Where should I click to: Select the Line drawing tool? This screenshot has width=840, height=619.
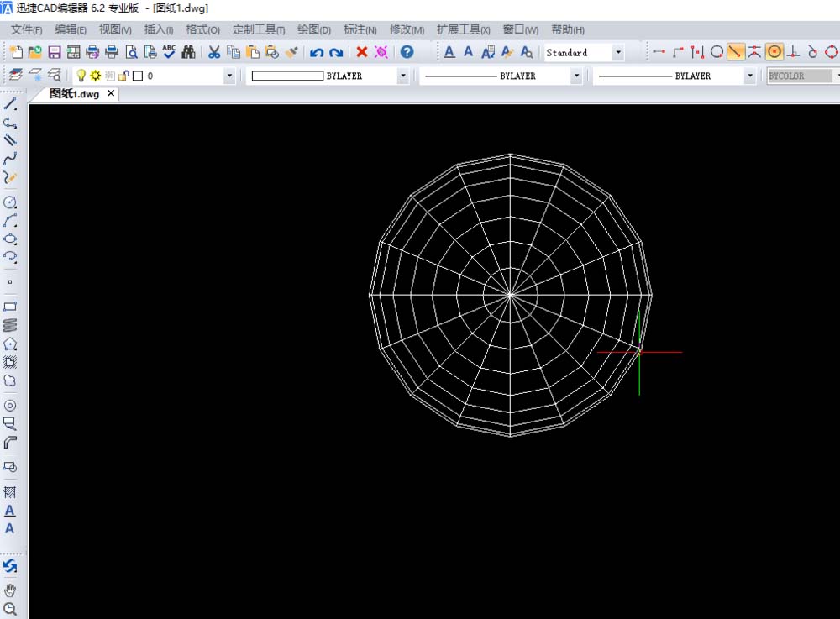point(11,104)
